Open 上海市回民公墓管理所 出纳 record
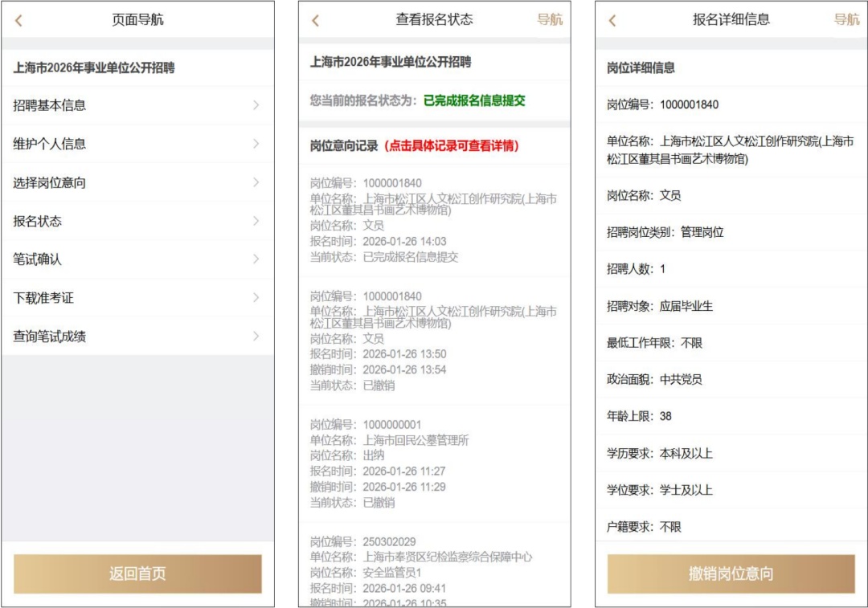868x608 pixels. coord(434,463)
